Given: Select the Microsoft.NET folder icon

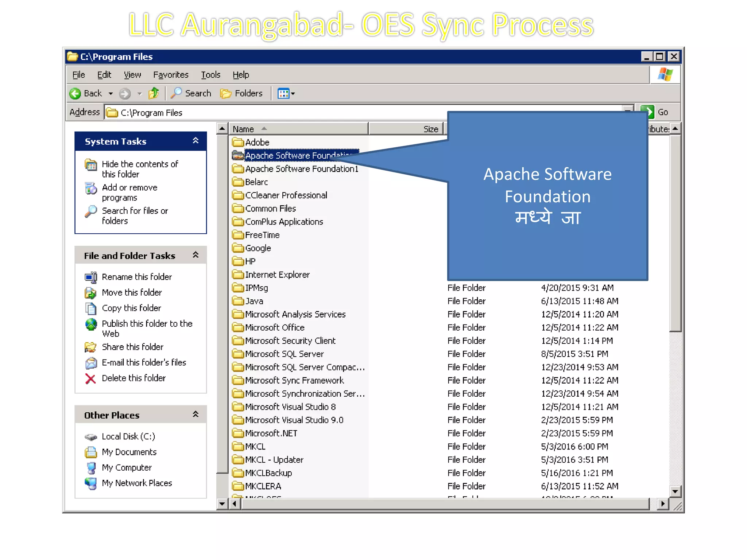Looking at the screenshot, I should [238, 433].
